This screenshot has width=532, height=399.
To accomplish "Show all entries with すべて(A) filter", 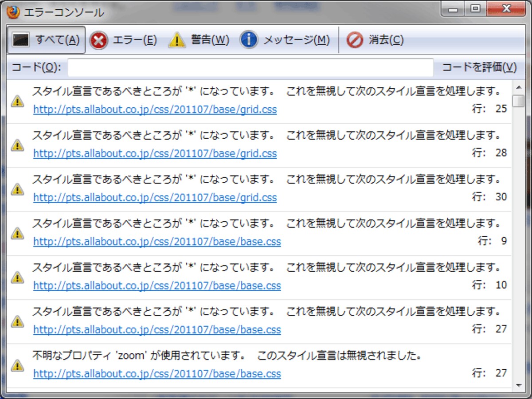I will [x=47, y=40].
